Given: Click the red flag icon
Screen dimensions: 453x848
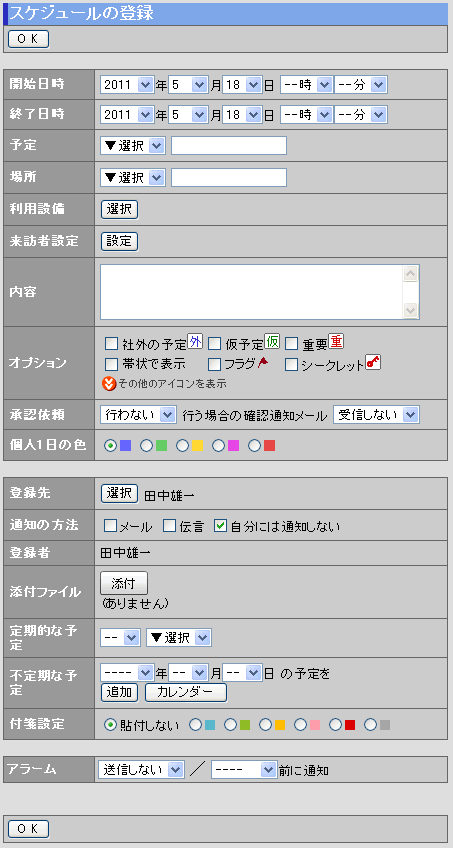Looking at the screenshot, I should (262, 363).
